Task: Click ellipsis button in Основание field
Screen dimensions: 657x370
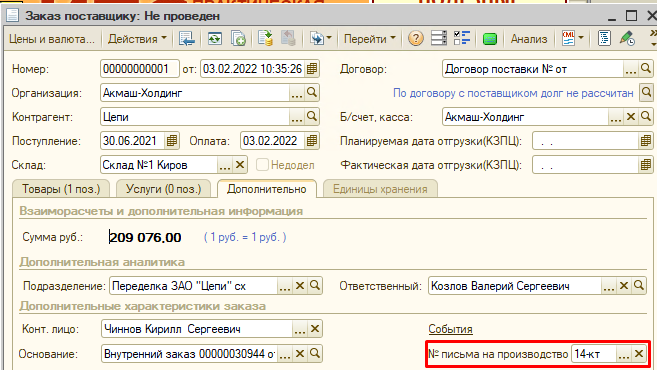Action: [285, 354]
